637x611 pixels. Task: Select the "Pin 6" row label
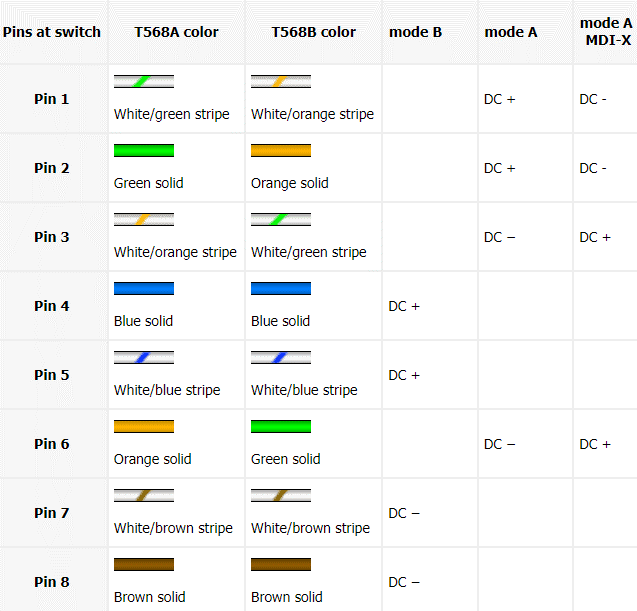click(x=52, y=444)
